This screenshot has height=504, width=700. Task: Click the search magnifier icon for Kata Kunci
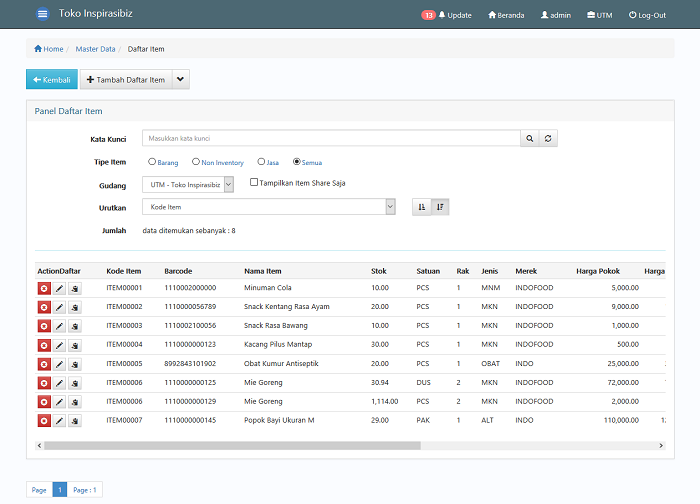click(x=529, y=138)
